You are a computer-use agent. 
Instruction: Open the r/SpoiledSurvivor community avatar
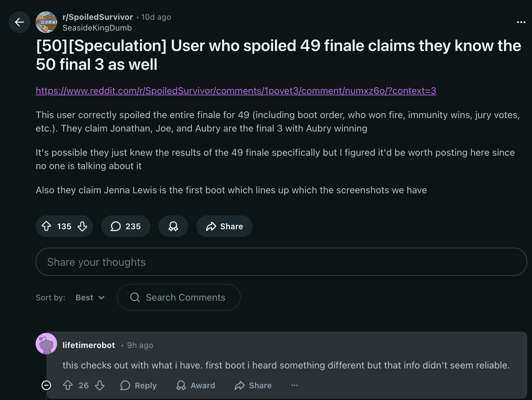(46, 22)
